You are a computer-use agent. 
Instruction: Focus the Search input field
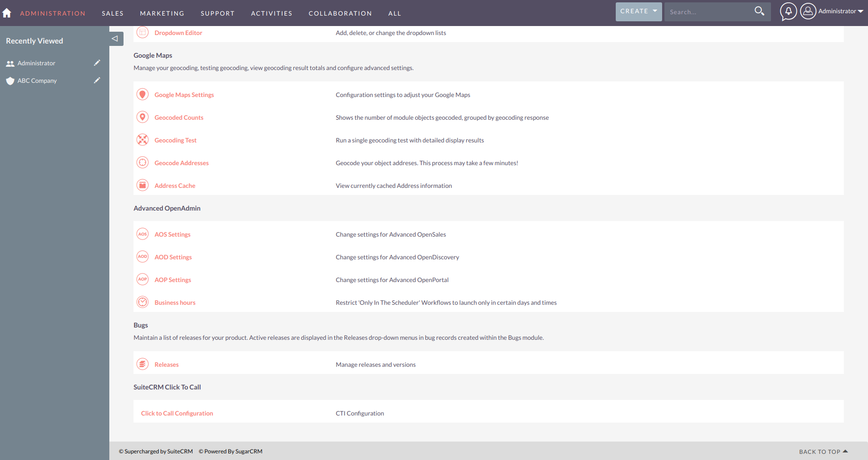click(x=708, y=12)
